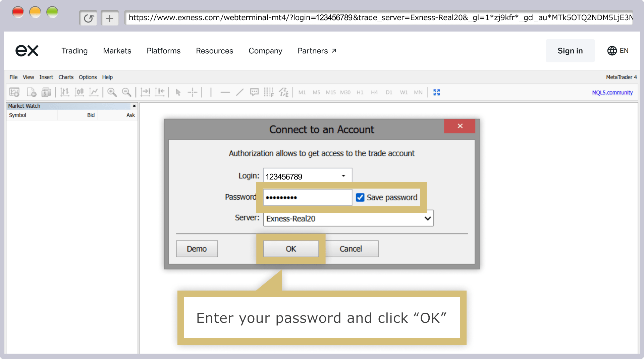Open the EN language globe selector
644x359 pixels.
coord(618,51)
